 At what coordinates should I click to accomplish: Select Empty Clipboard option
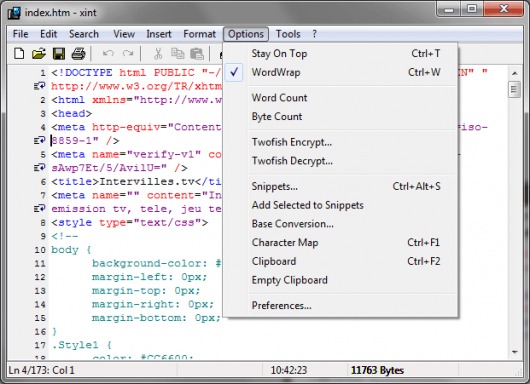[x=341, y=280]
